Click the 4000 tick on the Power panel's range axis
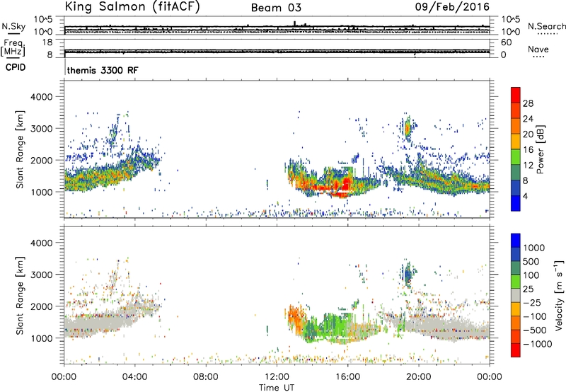566x392 pixels. tap(41, 97)
